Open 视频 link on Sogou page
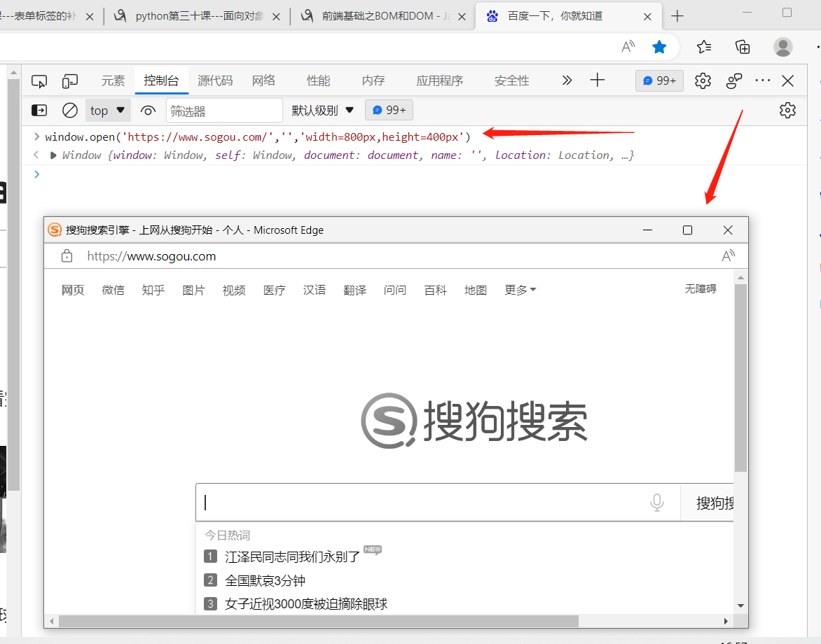This screenshot has height=644, width=821. coord(233,290)
